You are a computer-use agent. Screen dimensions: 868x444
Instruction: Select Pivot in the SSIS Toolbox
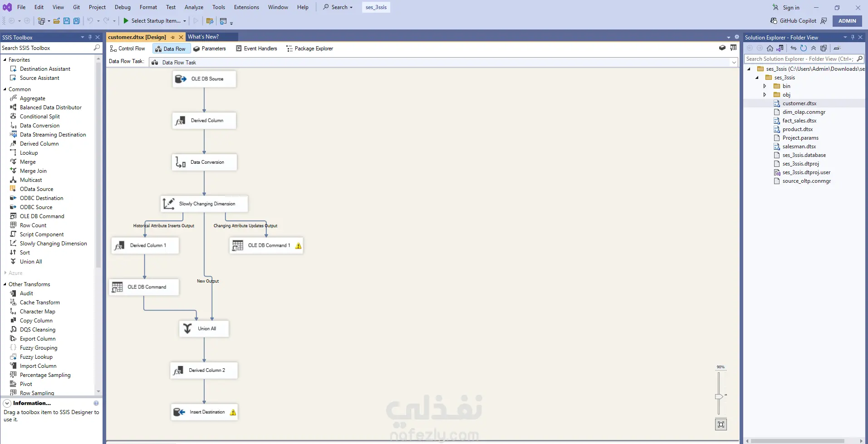coord(26,384)
